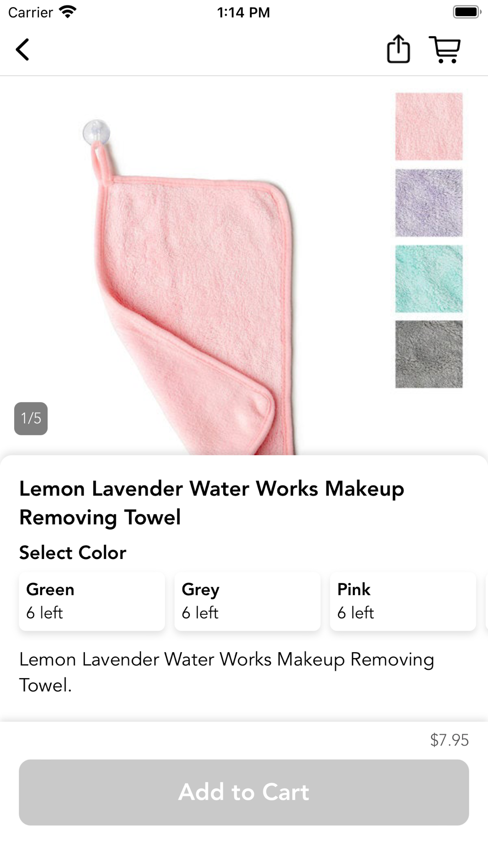The width and height of the screenshot is (488, 868).
Task: Tap the Wi-Fi status icon
Action: point(68,12)
